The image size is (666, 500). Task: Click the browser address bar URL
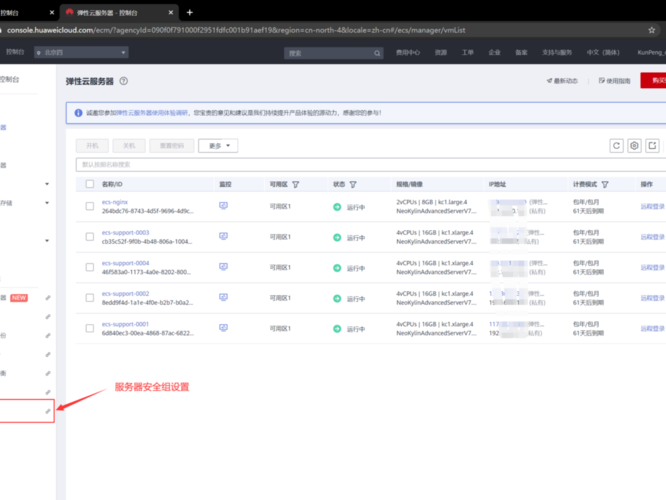tap(236, 30)
